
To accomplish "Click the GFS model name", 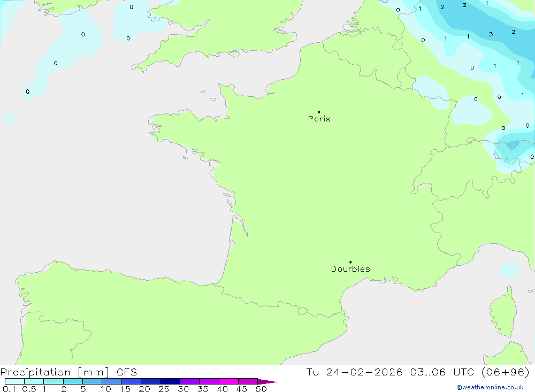I will (x=127, y=372).
